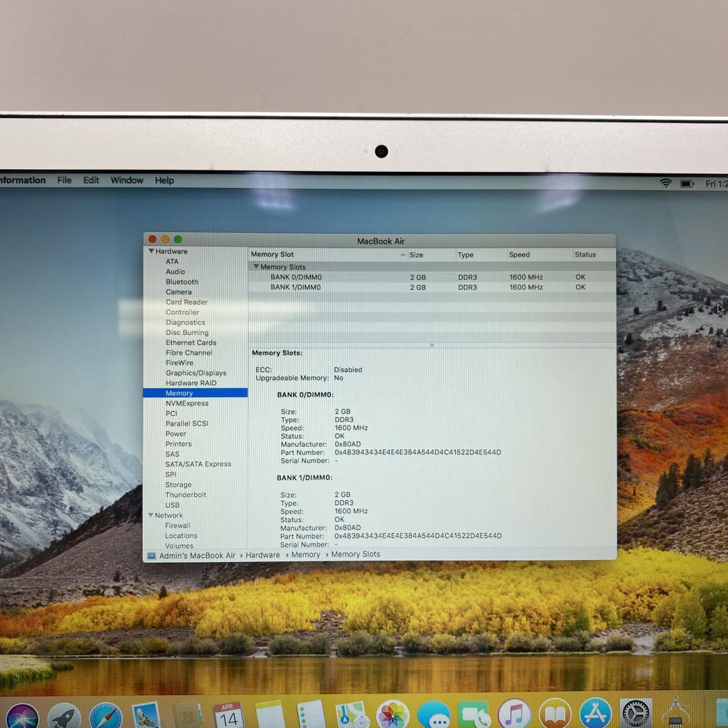Click the menu bar clock showing Fri
The height and width of the screenshot is (728, 728).
[717, 184]
